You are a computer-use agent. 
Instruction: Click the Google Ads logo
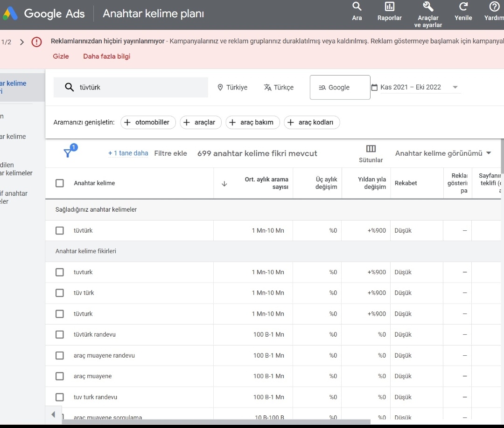(x=10, y=14)
